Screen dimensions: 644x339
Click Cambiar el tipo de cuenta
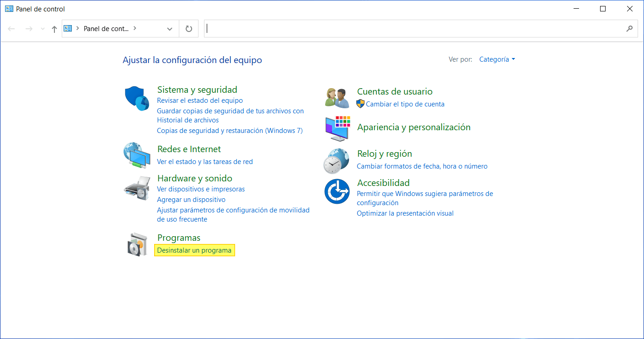405,104
